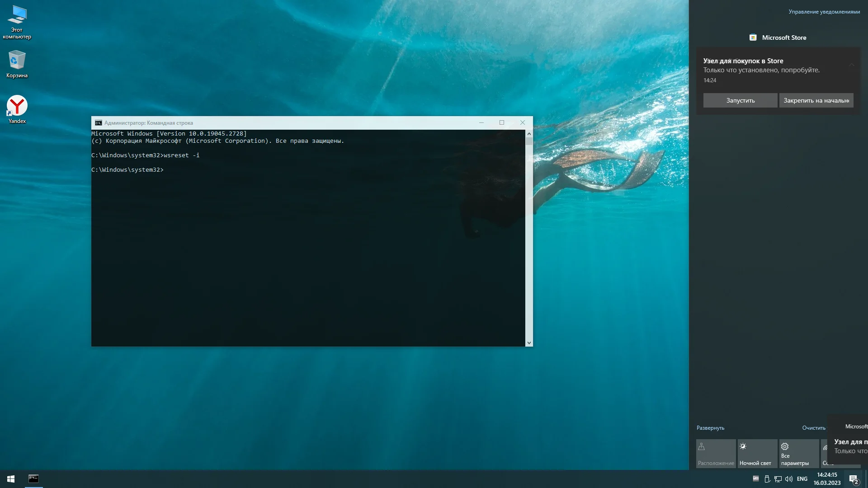The width and height of the screenshot is (868, 488).
Task: Click Закрепить на начальном экране button
Action: pyautogui.click(x=816, y=100)
